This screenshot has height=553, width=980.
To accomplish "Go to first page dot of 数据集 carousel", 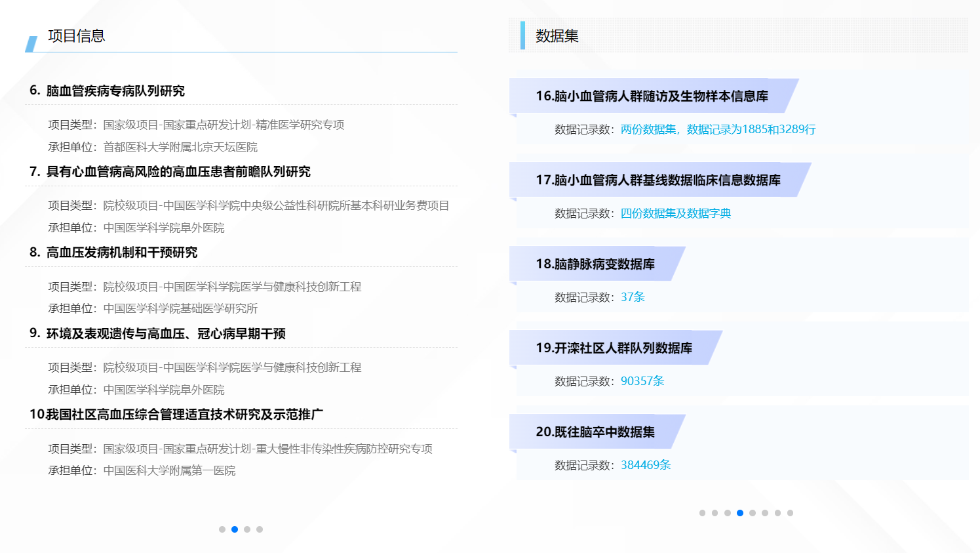I will 702,513.
